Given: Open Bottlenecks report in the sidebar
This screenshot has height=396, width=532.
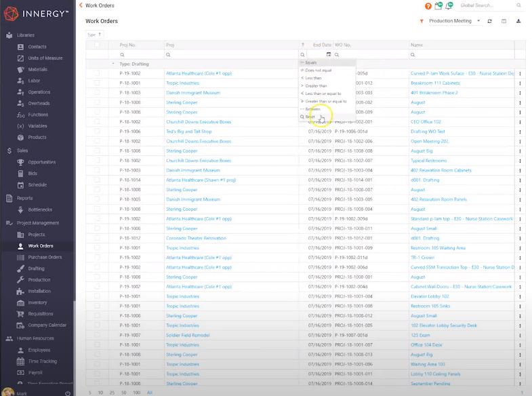Looking at the screenshot, I should (40, 210).
